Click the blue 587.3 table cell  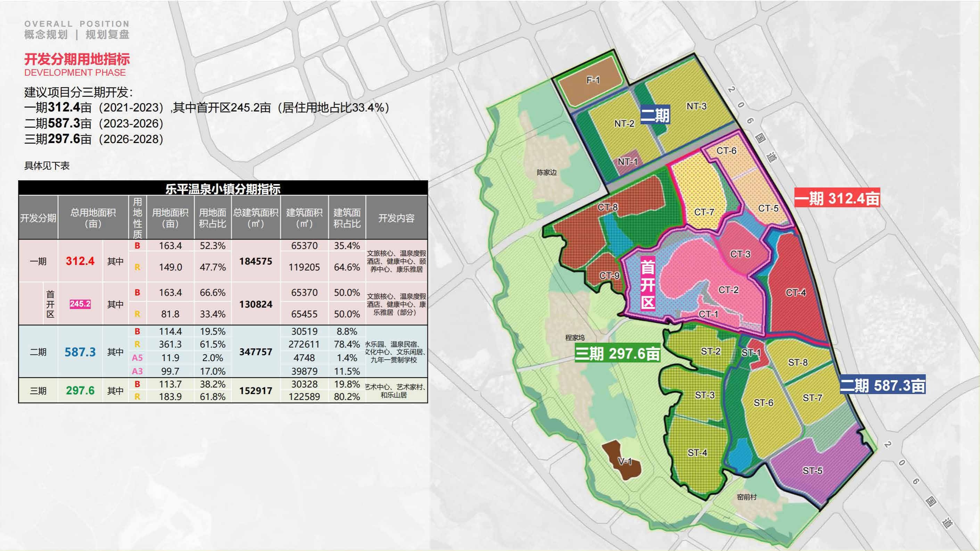(80, 352)
